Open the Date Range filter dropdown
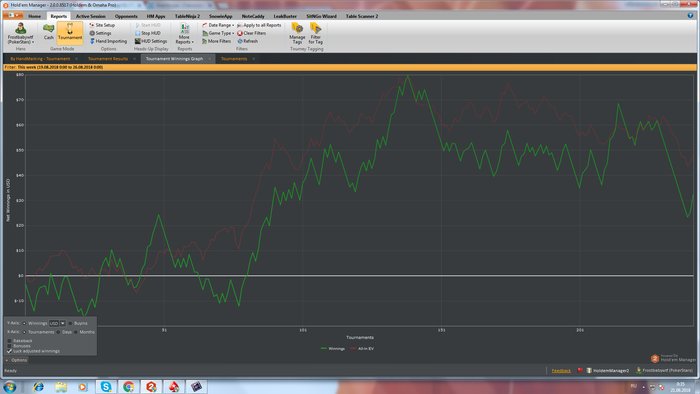This screenshot has height=394, width=700. pyautogui.click(x=218, y=25)
